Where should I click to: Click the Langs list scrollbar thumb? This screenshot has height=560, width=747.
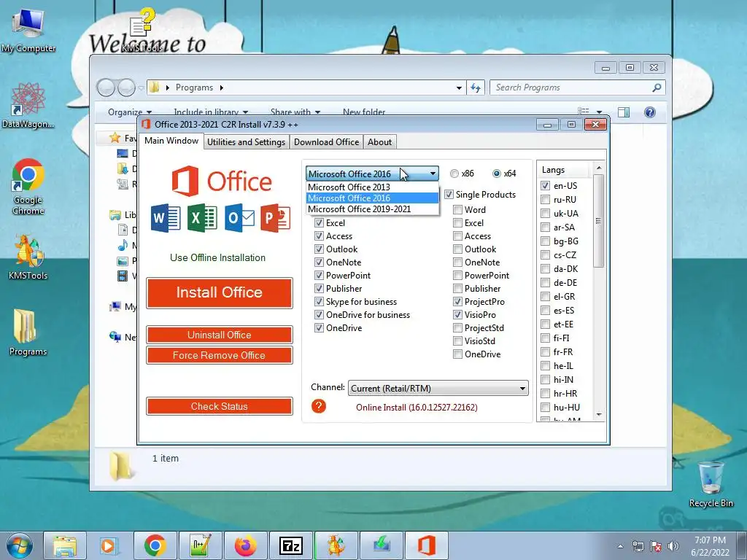(x=599, y=220)
